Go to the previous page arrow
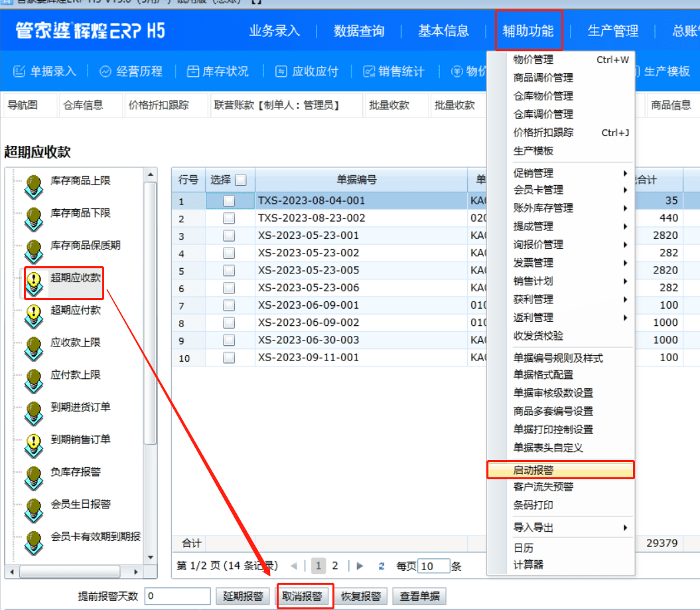 tap(294, 566)
